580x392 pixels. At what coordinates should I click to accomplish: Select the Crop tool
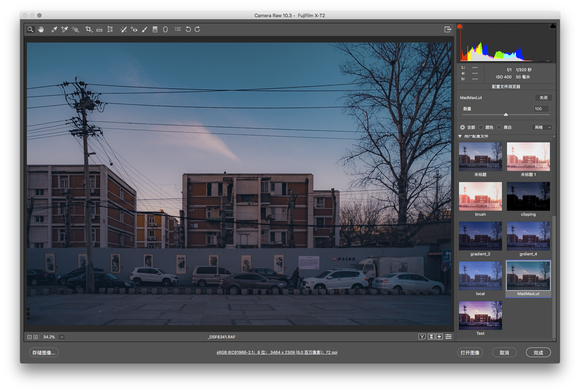88,29
